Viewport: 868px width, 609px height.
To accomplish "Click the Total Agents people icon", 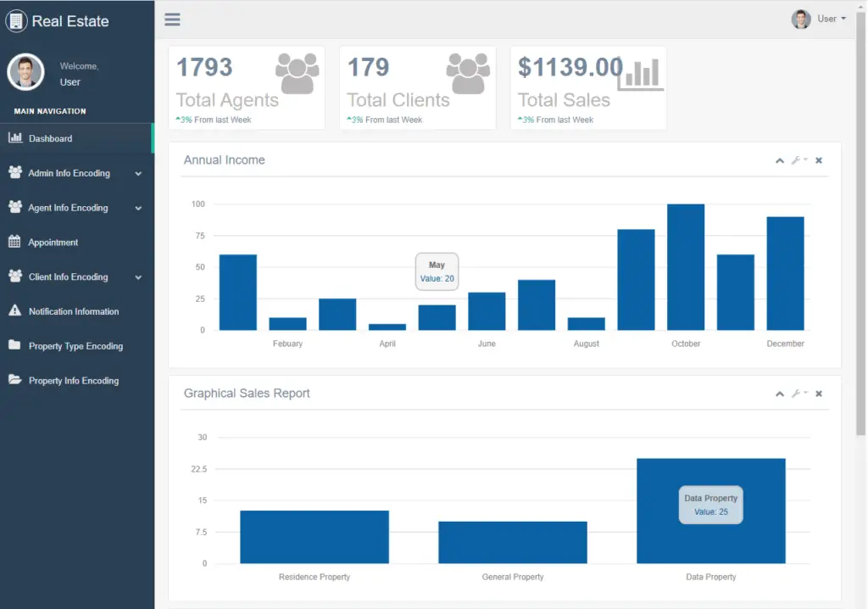I will [x=295, y=71].
